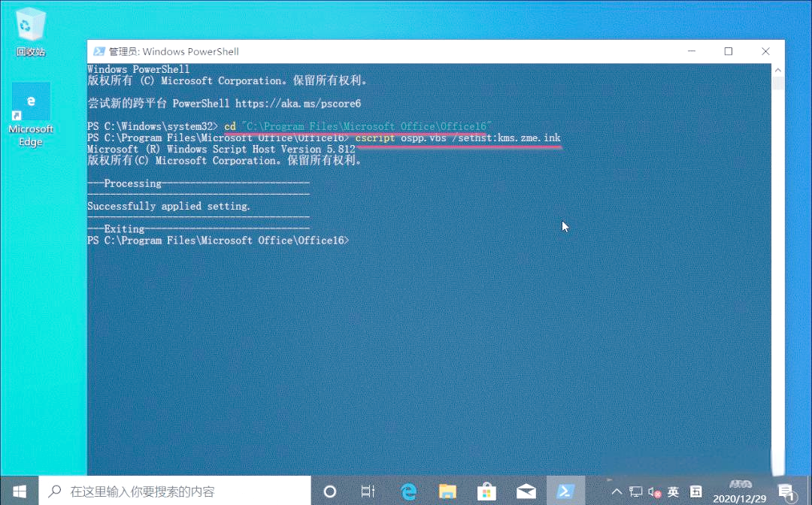812x505 pixels.
Task: Open the Mail app from taskbar
Action: pyautogui.click(x=526, y=491)
